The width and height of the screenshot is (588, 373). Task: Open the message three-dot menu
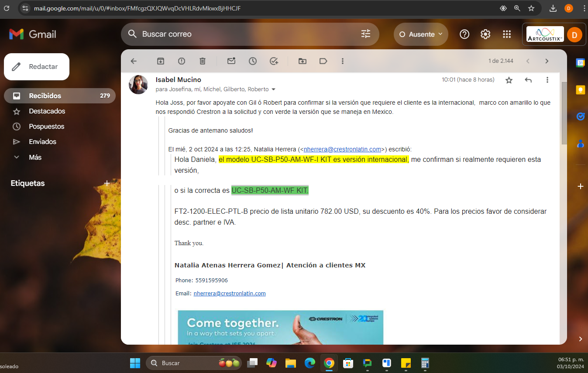(x=547, y=80)
